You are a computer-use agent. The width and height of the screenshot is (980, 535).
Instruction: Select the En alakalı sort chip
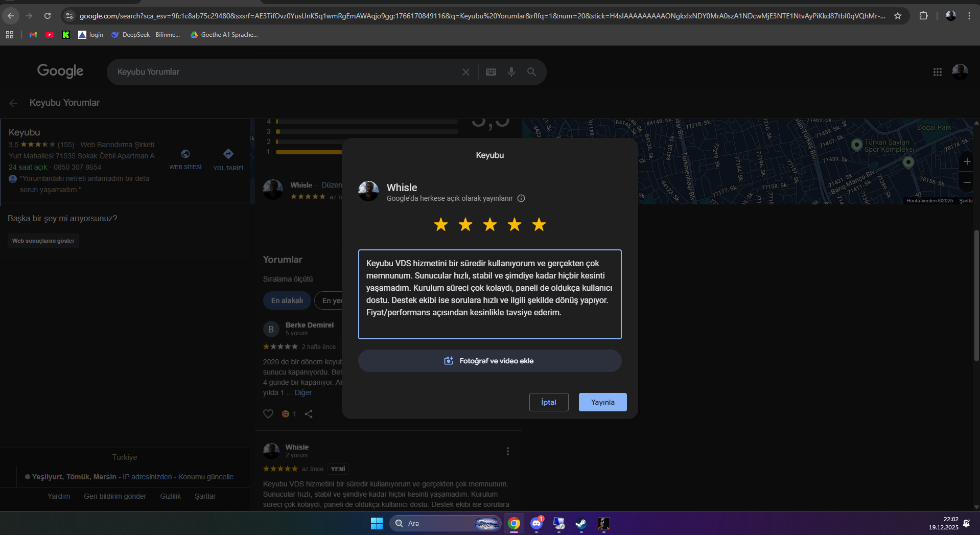[287, 300]
